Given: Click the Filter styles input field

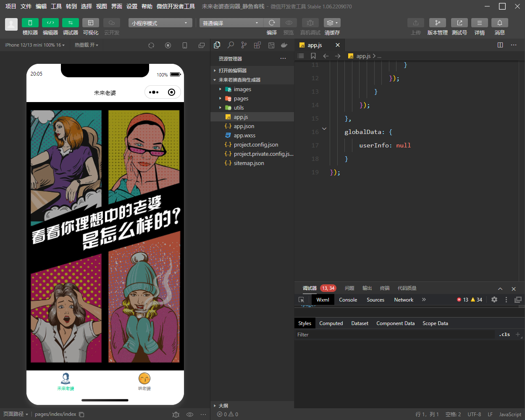Looking at the screenshot, I should [x=395, y=335].
